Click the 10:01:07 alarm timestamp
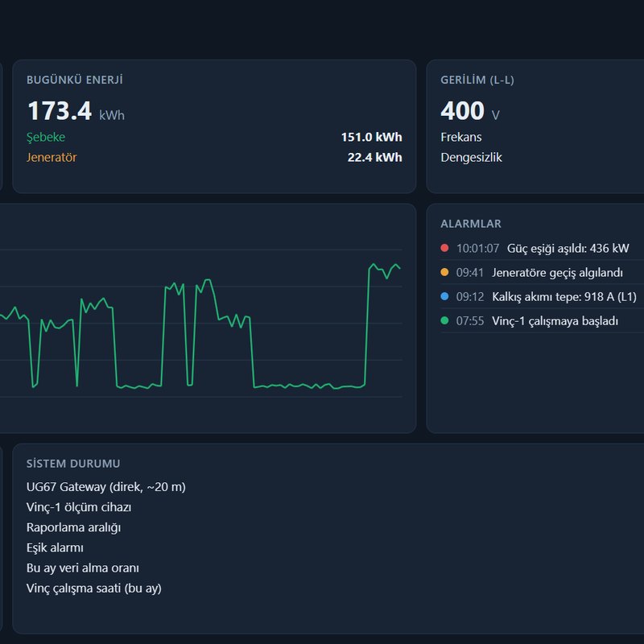The image size is (644, 644). point(477,248)
